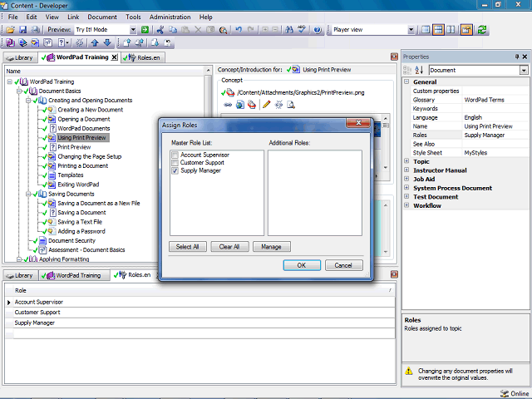
Task: Click the Copy icon in toolbar
Action: click(x=173, y=30)
